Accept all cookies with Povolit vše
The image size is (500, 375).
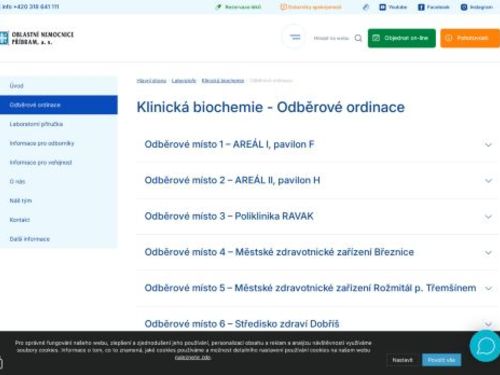[x=442, y=360]
